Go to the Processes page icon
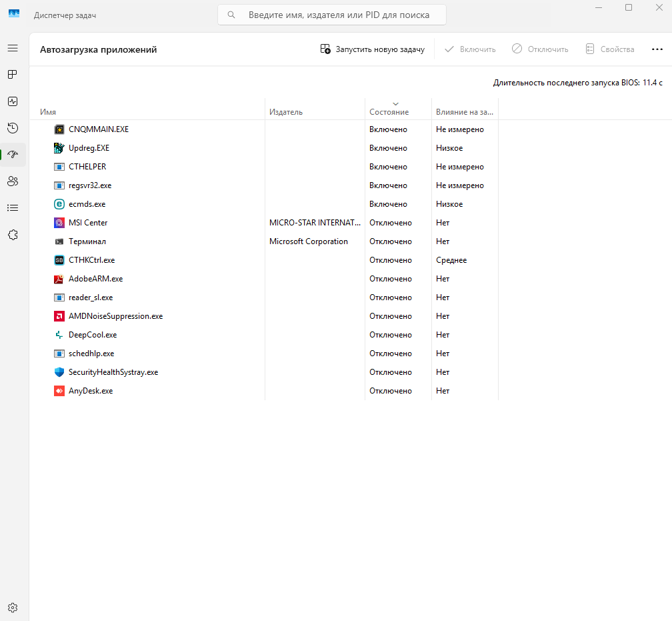672x621 pixels. click(x=13, y=75)
